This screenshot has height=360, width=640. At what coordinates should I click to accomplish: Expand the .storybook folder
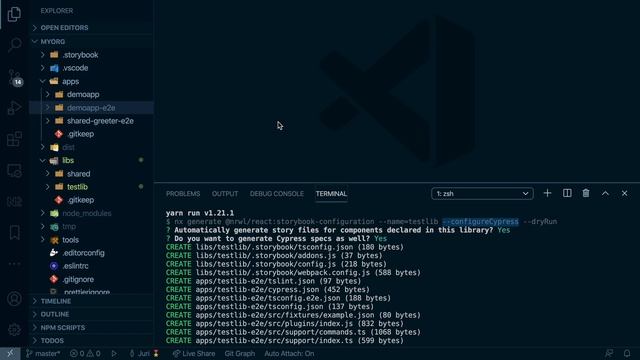pyautogui.click(x=91, y=55)
